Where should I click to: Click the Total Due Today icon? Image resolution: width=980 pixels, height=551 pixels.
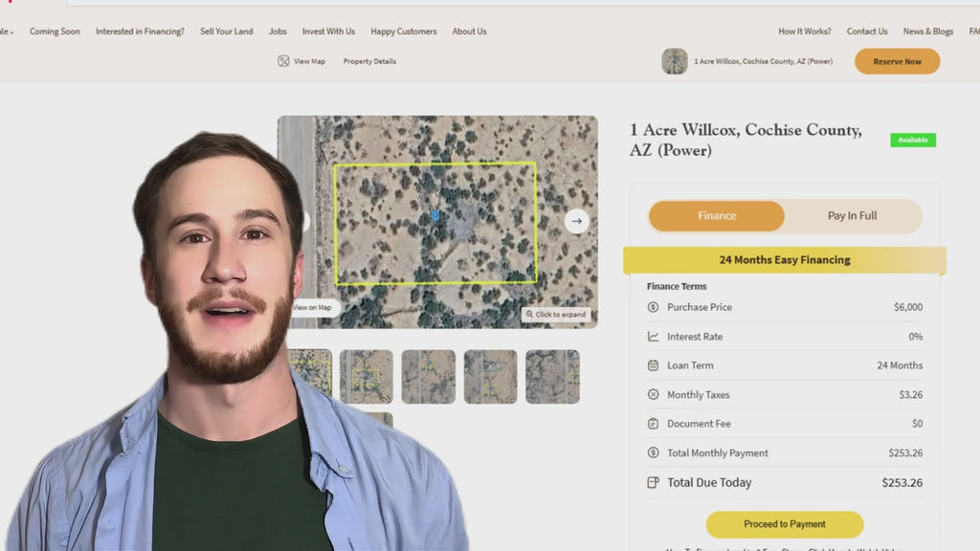[x=653, y=482]
